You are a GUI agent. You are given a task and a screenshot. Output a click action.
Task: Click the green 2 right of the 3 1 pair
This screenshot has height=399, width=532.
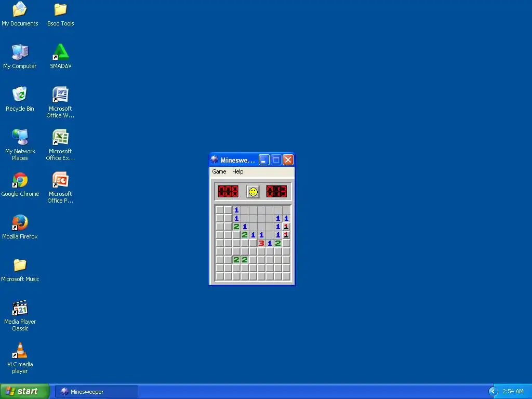tap(278, 243)
